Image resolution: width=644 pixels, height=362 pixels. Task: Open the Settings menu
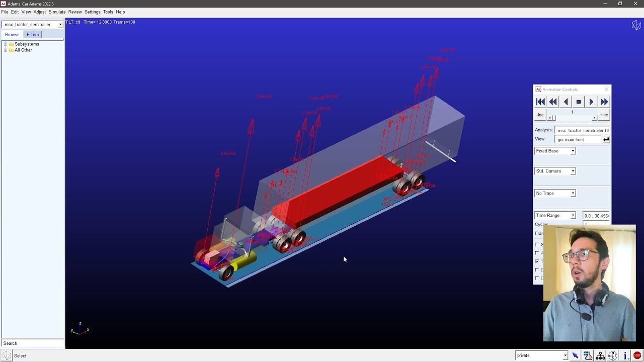[93, 12]
